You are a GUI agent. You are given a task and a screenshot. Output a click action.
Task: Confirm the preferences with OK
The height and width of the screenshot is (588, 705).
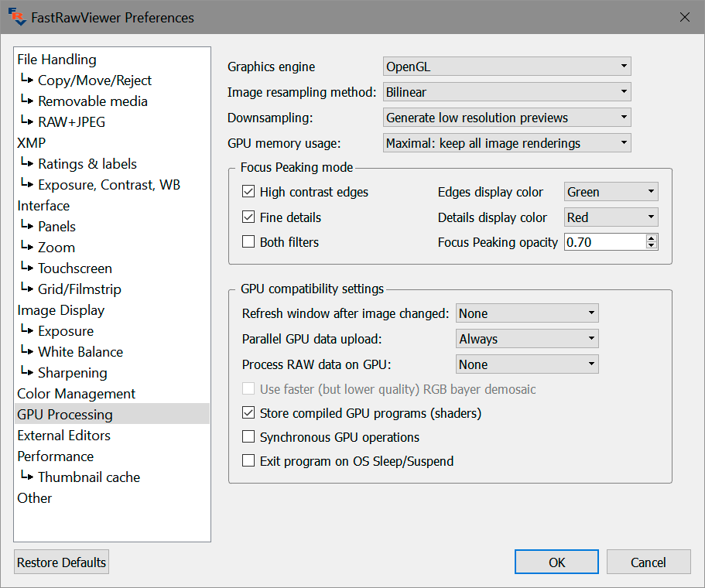click(x=556, y=562)
